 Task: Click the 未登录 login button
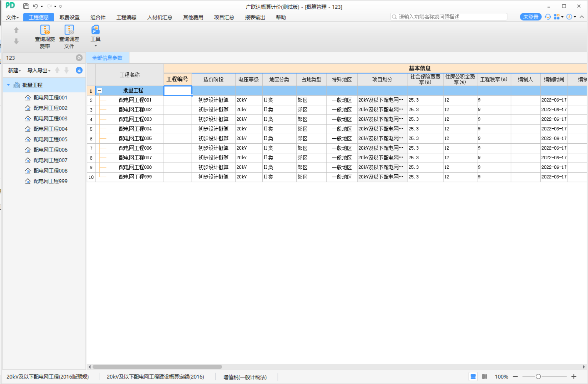point(530,17)
